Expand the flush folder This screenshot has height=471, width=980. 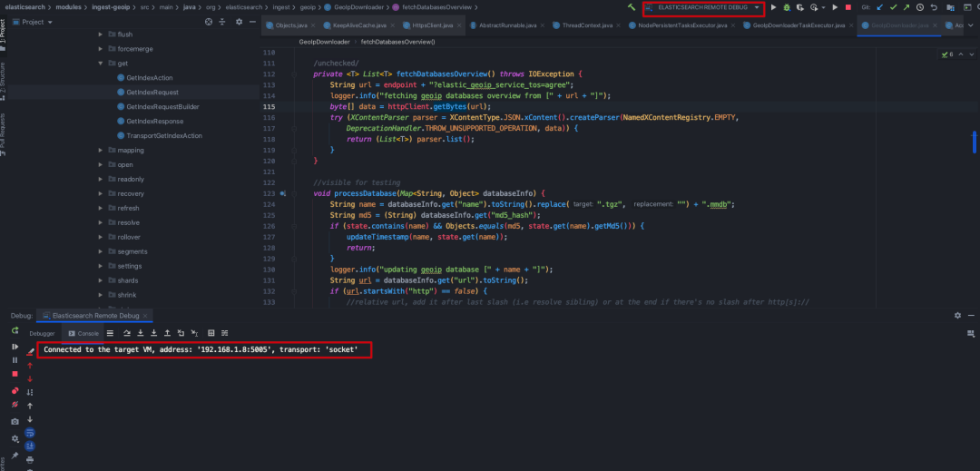click(x=101, y=34)
